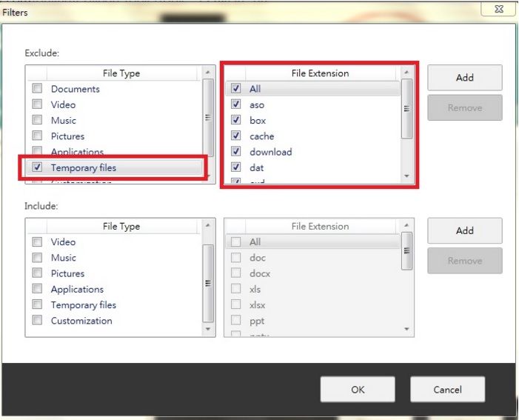Check Customization under Include File Type
Image resolution: width=519 pixels, height=420 pixels.
37,320
